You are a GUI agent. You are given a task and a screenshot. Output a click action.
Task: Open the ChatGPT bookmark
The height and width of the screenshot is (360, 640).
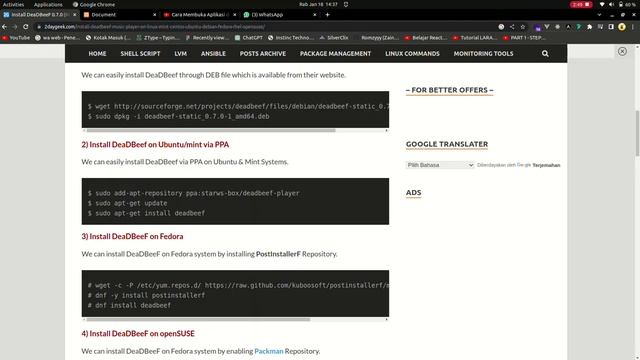tap(249, 38)
